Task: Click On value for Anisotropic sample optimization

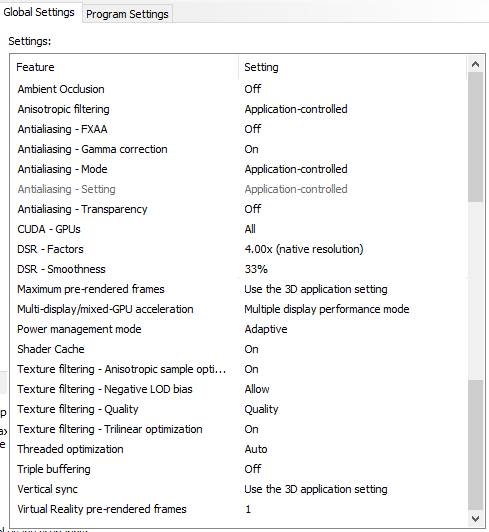Action: [251, 369]
